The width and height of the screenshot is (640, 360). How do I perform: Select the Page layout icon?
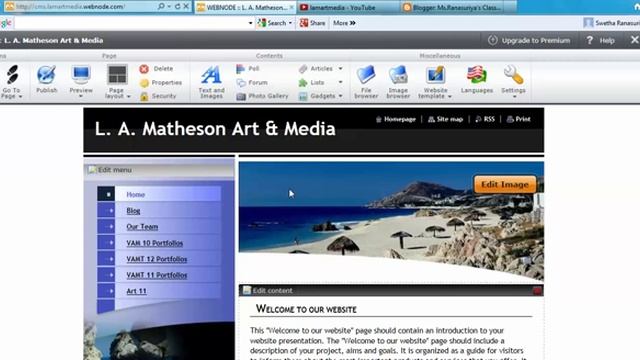pos(117,76)
